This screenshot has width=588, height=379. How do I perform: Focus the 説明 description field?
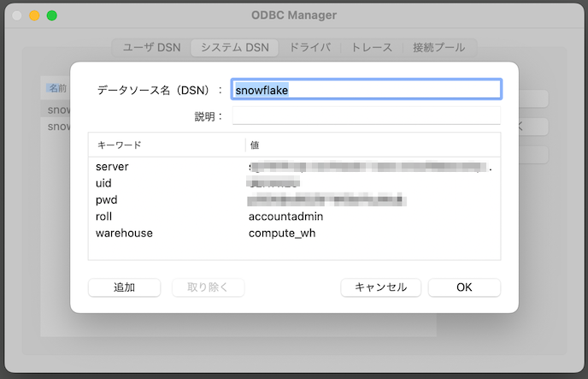367,115
